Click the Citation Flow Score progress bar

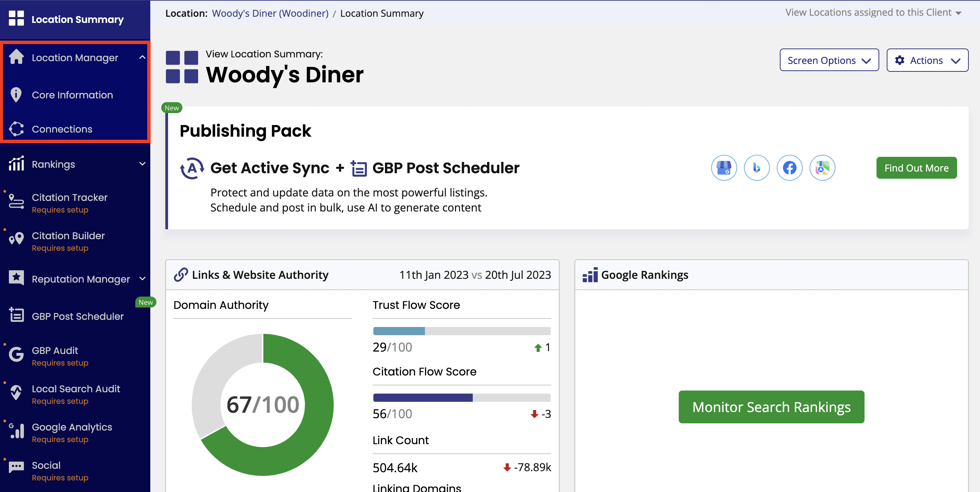[461, 398]
